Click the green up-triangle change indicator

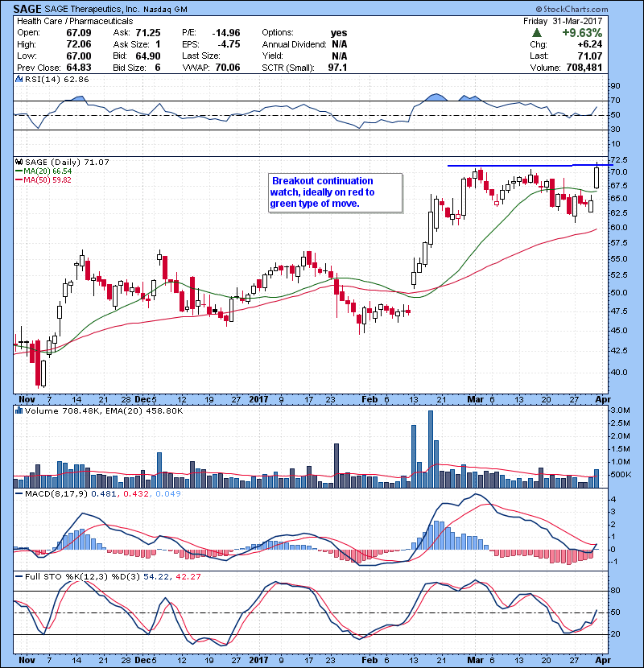537,33
